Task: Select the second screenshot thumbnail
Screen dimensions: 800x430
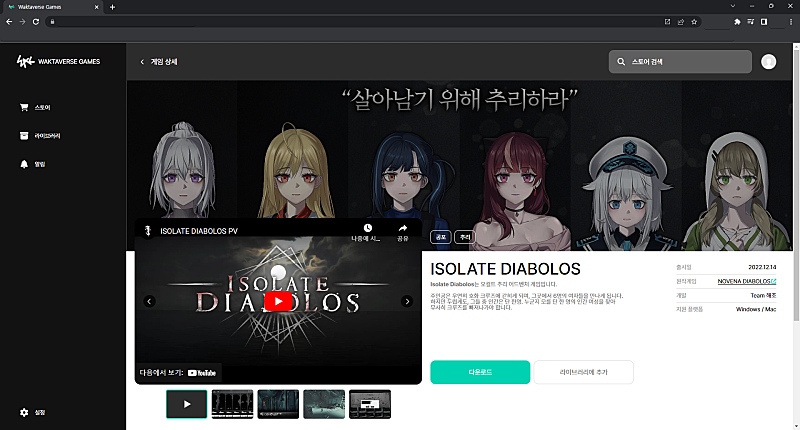Action: 232,404
